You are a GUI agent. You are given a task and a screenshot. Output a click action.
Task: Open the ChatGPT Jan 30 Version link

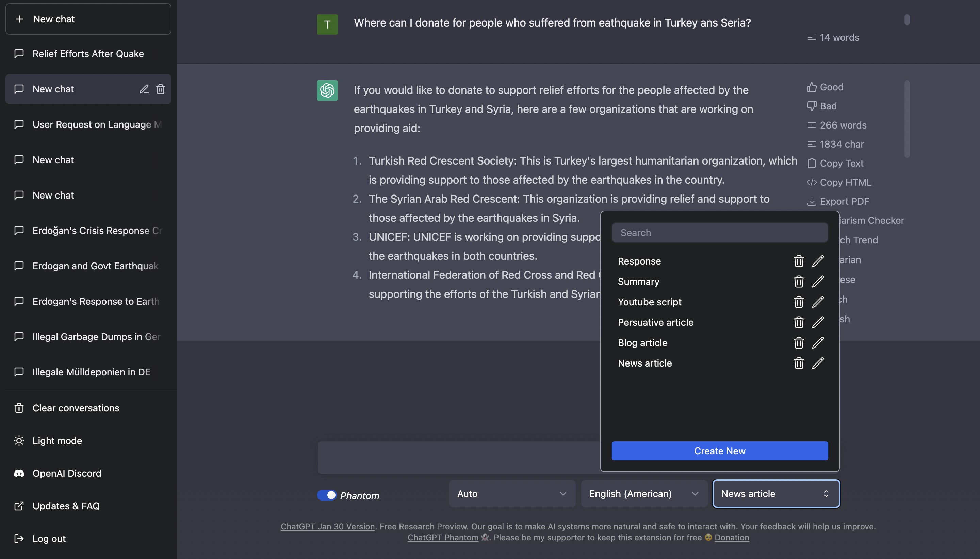click(328, 526)
